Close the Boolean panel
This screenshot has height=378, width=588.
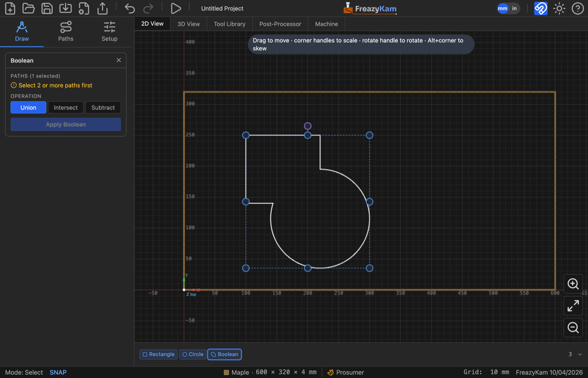pos(119,60)
